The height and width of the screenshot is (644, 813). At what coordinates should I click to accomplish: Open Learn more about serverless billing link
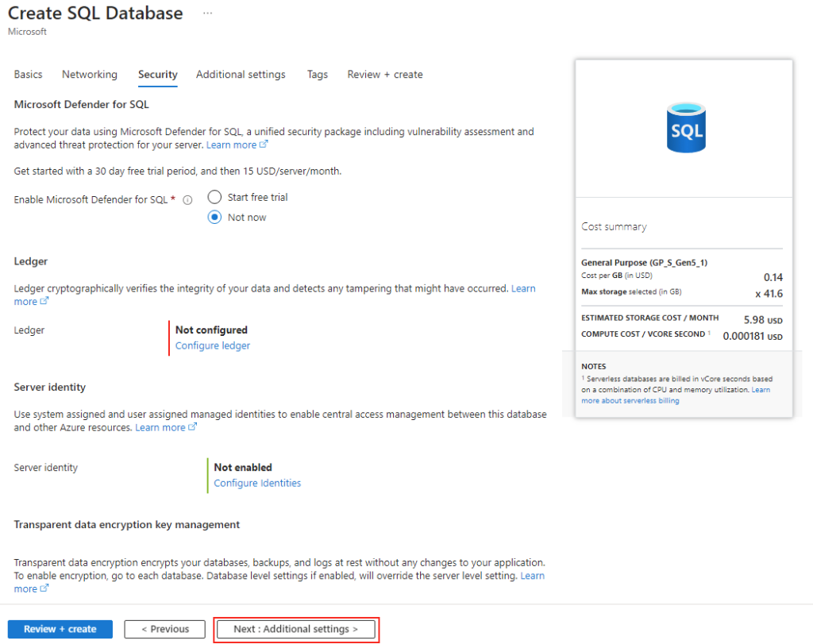pyautogui.click(x=630, y=401)
